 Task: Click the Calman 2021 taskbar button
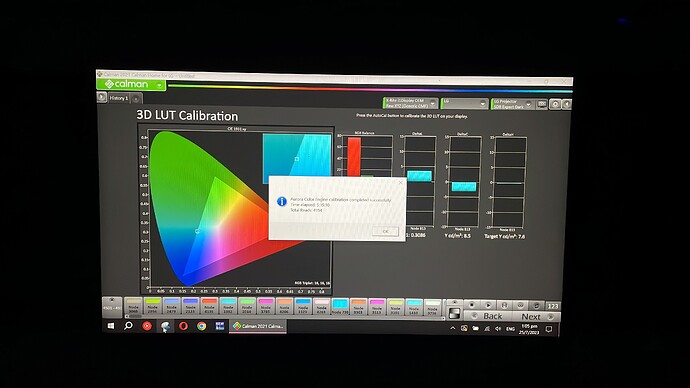(x=258, y=326)
